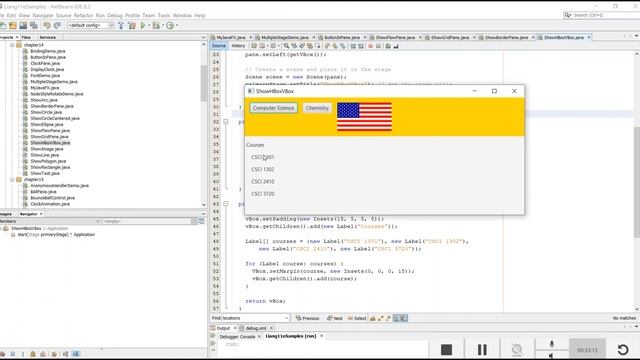Screen dimensions: 640x360
Task: Click the Profile Project toolbar icon
Action: [x=170, y=25]
